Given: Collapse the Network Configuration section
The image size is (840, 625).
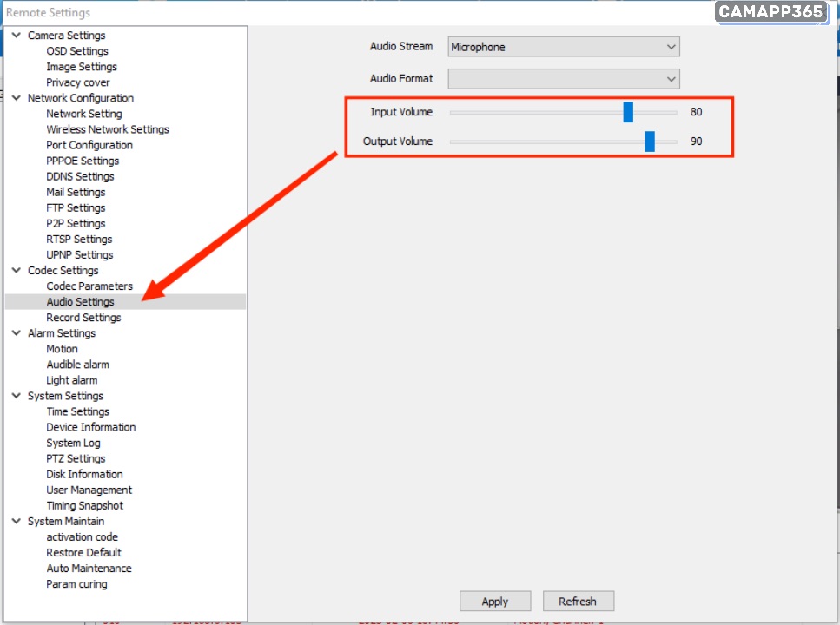Looking at the screenshot, I should click(17, 98).
